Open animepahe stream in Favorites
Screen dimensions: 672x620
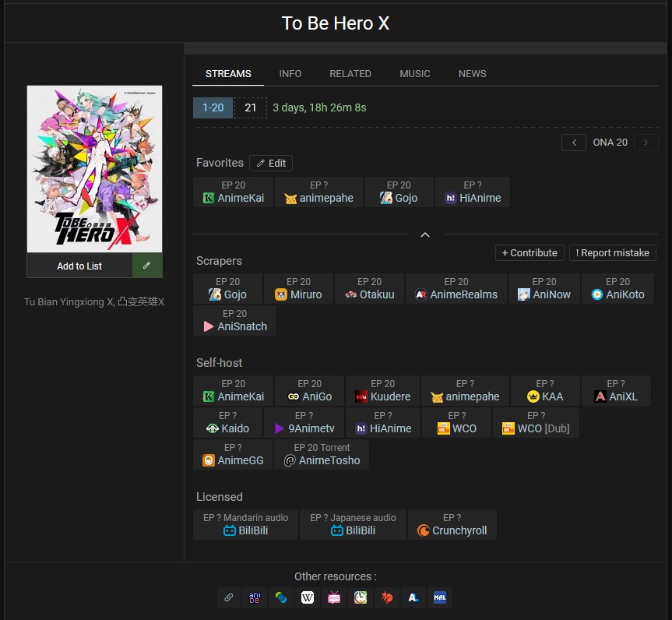tap(318, 192)
